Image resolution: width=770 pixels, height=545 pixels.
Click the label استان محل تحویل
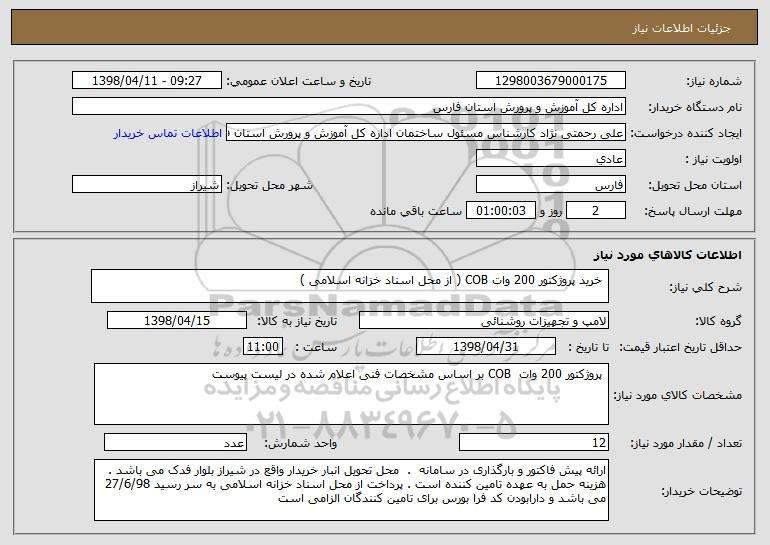pos(695,186)
